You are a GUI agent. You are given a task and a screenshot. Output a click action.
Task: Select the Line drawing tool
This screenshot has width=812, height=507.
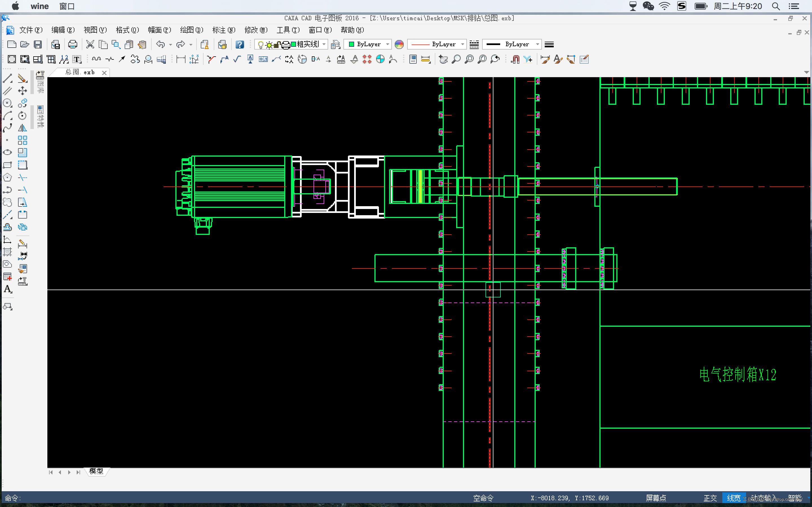coord(7,79)
